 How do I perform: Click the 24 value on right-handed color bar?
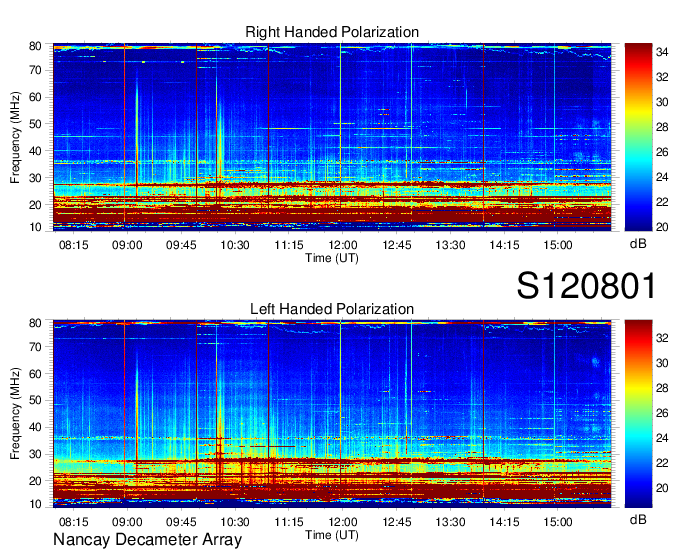662,177
